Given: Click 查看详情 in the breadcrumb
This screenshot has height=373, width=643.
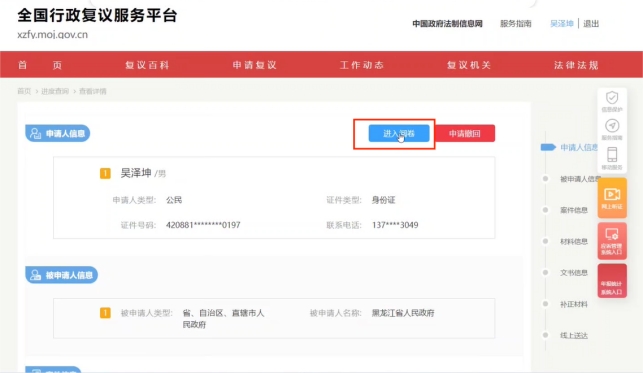Looking at the screenshot, I should coord(93,91).
